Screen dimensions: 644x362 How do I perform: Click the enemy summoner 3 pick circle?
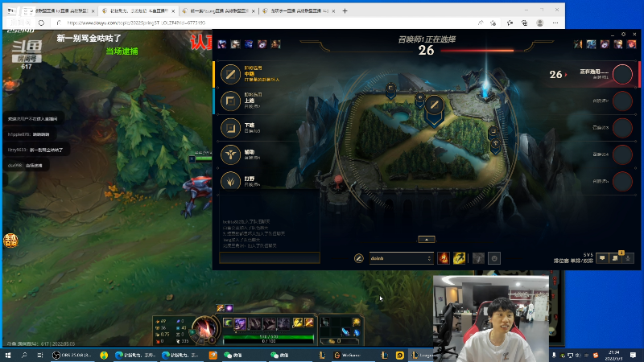[x=622, y=128]
